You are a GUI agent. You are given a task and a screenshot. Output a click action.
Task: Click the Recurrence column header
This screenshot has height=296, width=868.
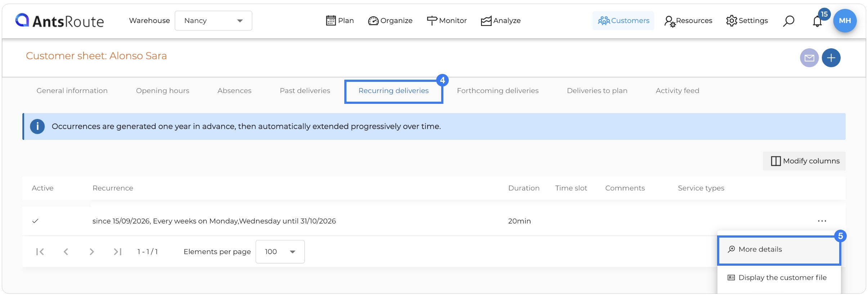[113, 188]
